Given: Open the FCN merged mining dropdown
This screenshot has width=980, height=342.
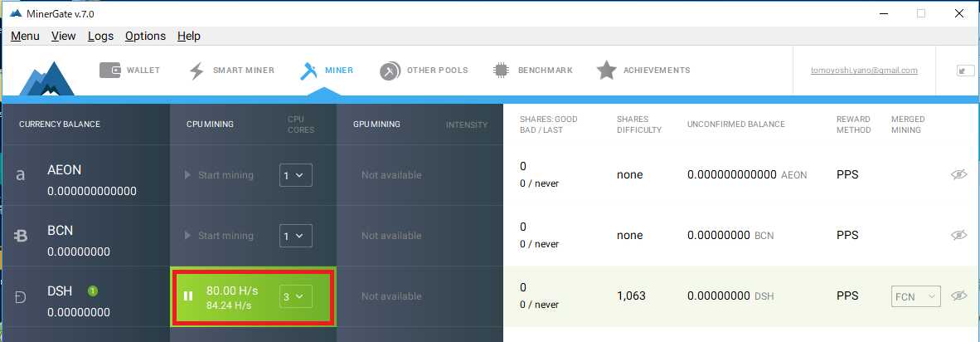Looking at the screenshot, I should [915, 296].
